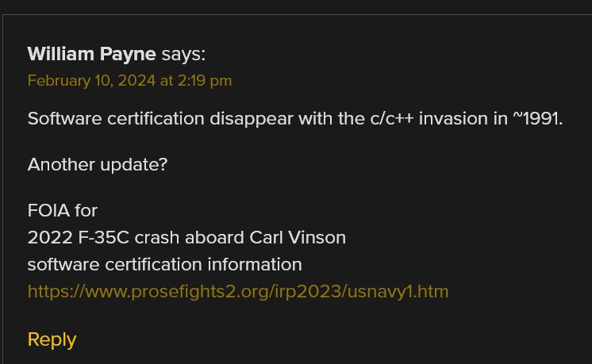
Task: Click the "update?" word
Action: [133, 165]
